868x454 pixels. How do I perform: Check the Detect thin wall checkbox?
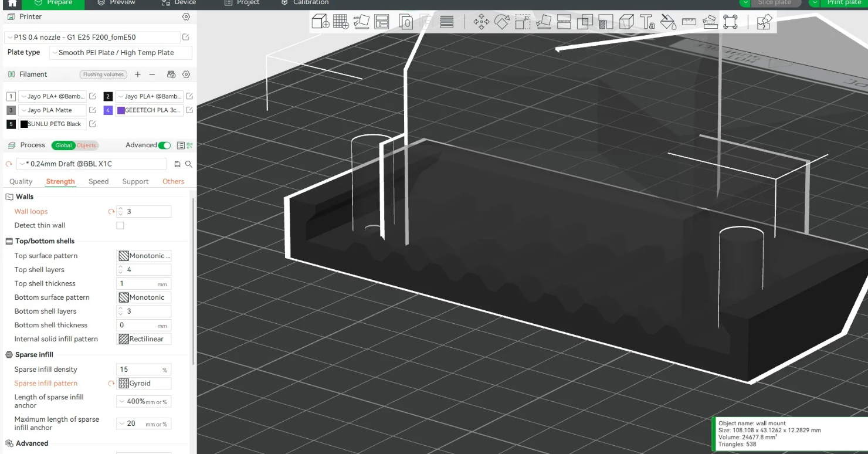click(120, 225)
